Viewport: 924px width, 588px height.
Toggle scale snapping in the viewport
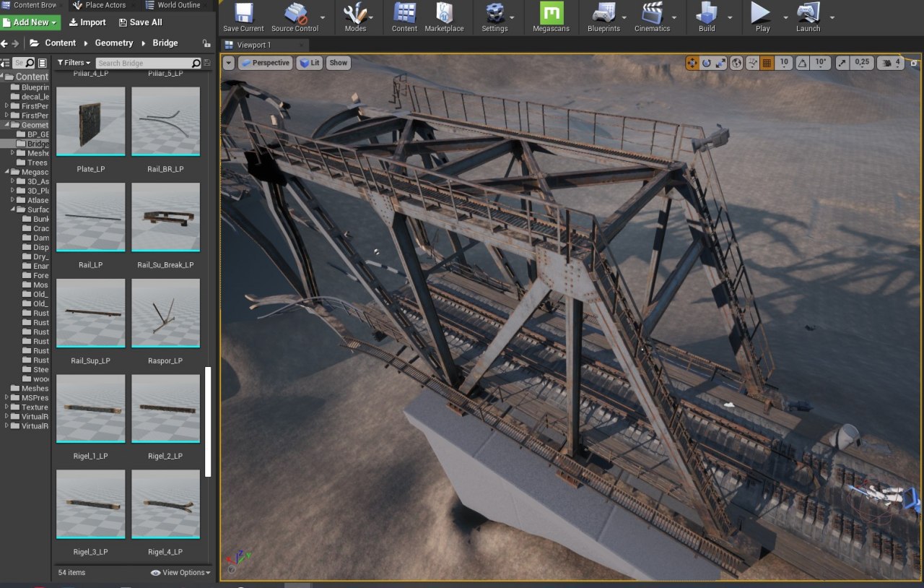(x=842, y=63)
